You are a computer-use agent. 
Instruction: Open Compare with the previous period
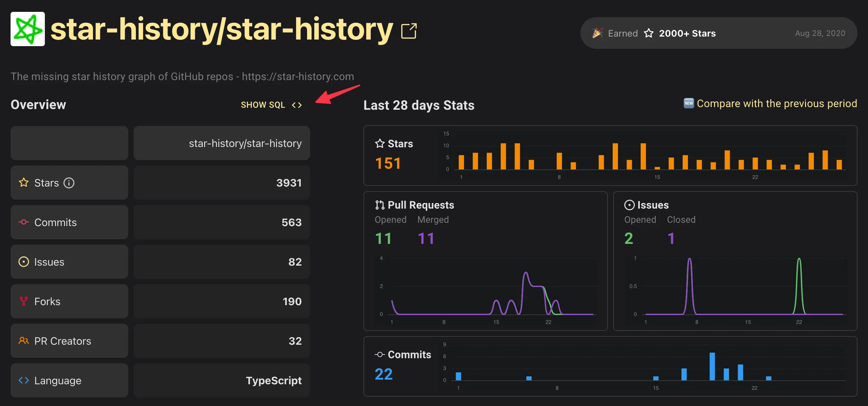tap(776, 103)
